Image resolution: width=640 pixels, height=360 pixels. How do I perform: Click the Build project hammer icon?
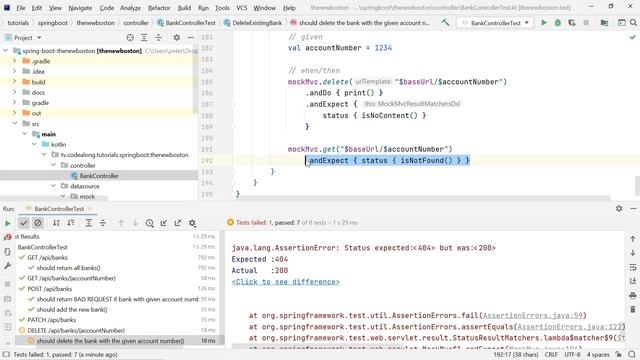445,23
